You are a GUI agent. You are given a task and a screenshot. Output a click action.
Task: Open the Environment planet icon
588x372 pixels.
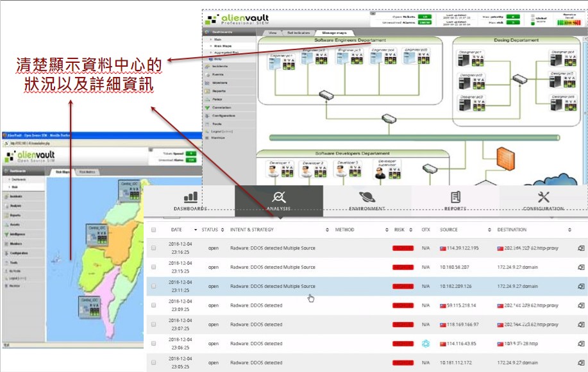click(367, 198)
